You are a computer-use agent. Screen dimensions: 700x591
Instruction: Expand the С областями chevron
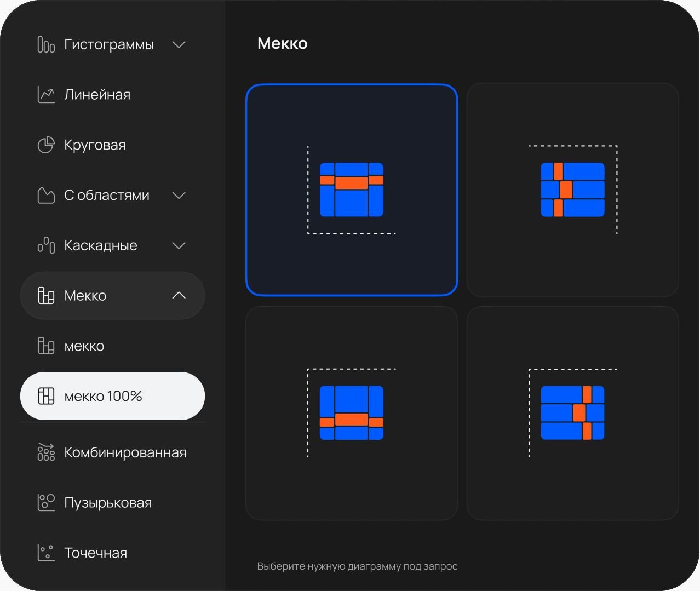pyautogui.click(x=179, y=196)
